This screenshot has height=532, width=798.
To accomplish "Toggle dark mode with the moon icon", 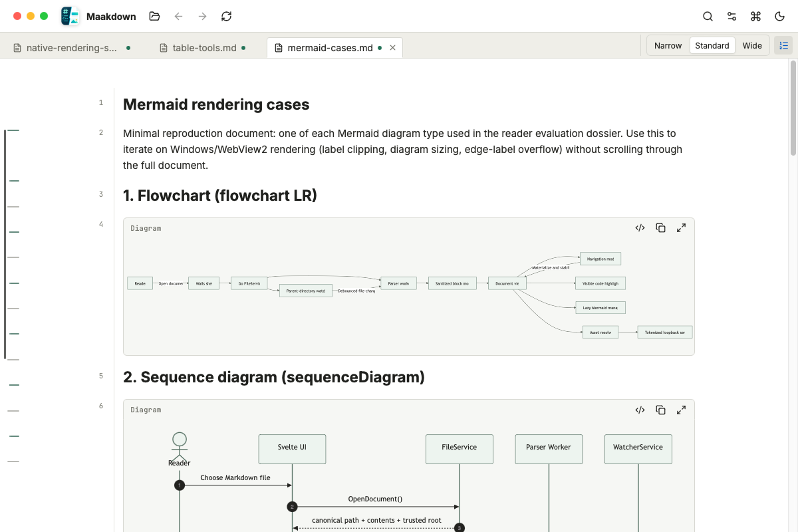I will (779, 16).
